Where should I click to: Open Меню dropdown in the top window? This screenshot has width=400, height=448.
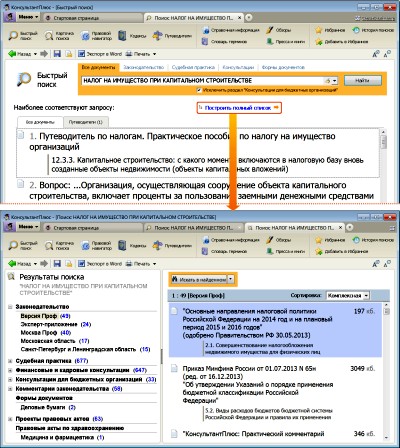tap(28, 17)
